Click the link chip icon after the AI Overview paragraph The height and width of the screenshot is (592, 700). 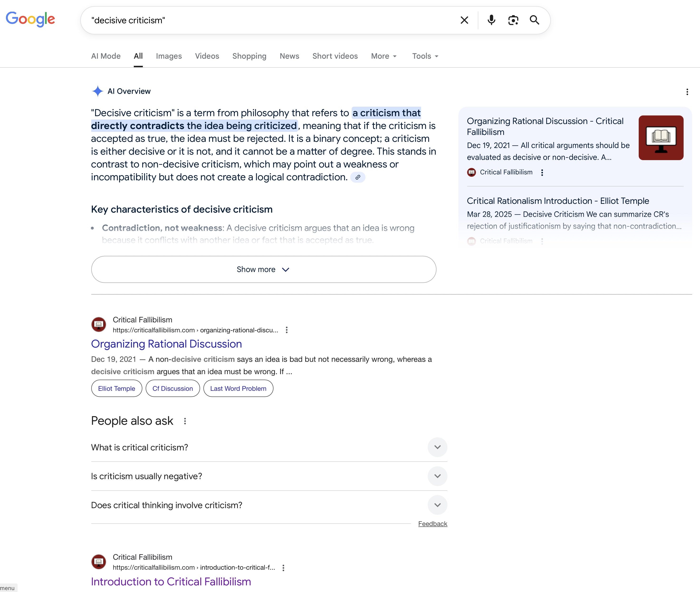pos(358,177)
